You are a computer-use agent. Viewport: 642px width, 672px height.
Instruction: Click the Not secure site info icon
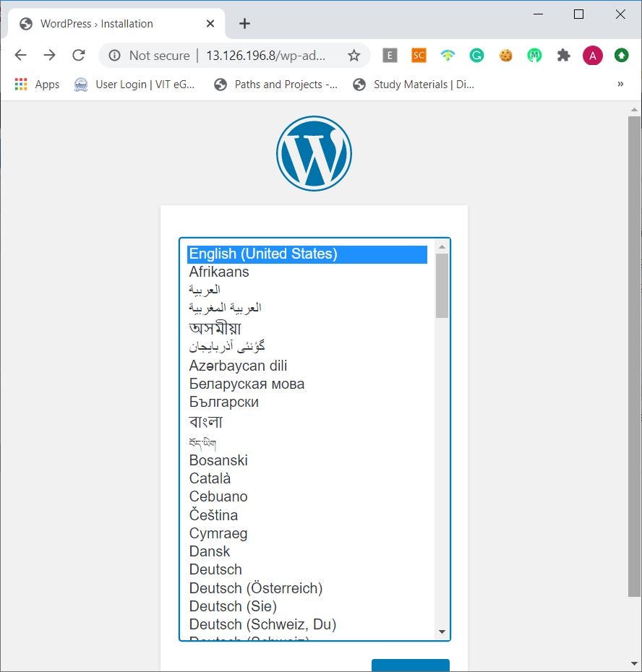[114, 56]
